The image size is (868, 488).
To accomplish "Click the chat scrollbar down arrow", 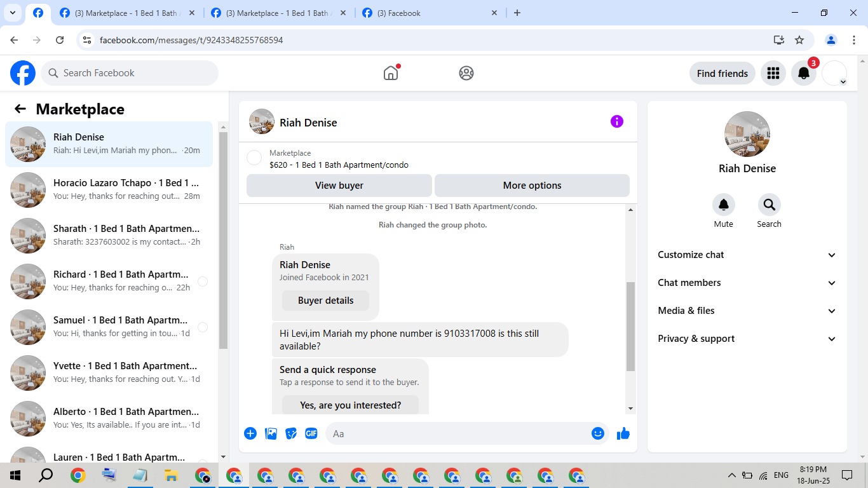I will point(630,409).
